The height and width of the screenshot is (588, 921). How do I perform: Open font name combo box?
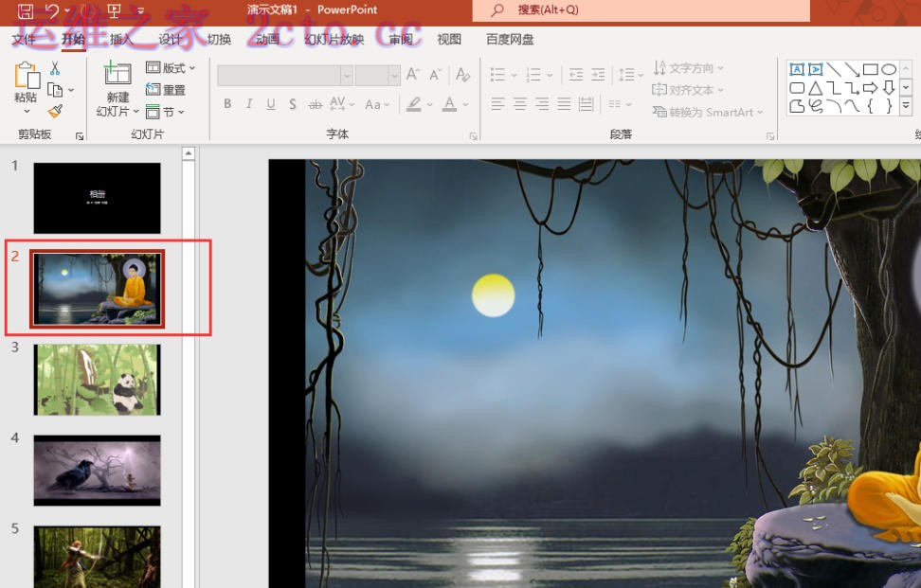point(285,75)
